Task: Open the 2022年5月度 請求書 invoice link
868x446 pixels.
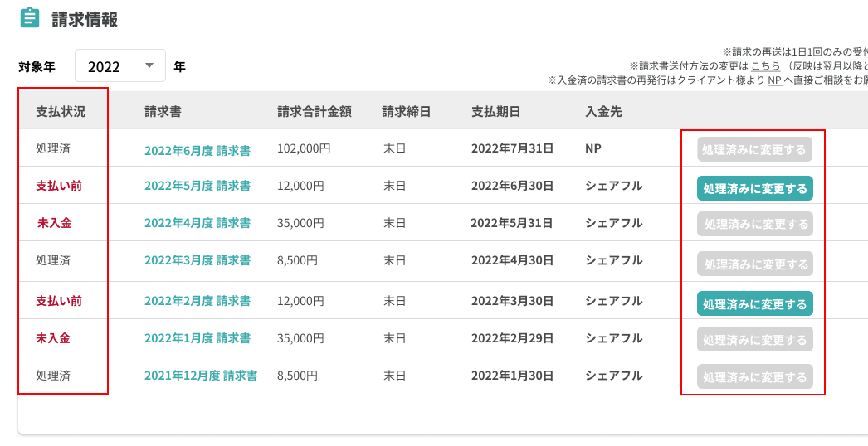Action: pos(197,187)
